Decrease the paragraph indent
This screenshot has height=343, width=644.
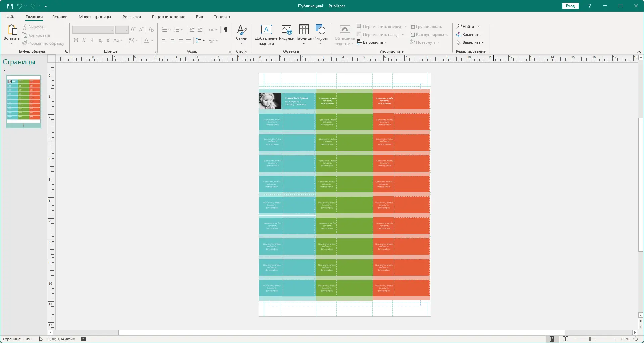(x=192, y=30)
